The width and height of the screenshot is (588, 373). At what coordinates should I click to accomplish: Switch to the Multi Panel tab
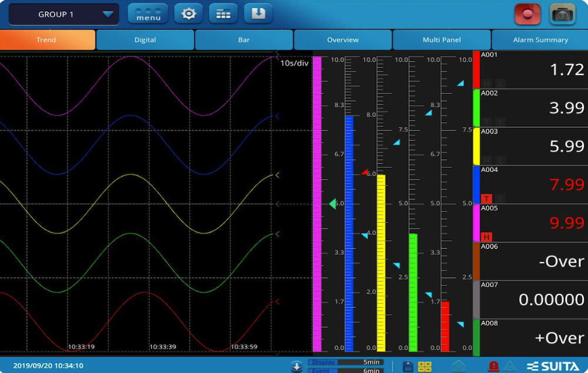[x=442, y=40]
